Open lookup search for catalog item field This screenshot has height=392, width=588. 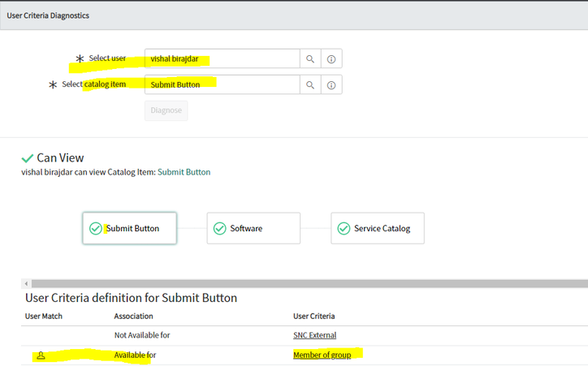(310, 85)
